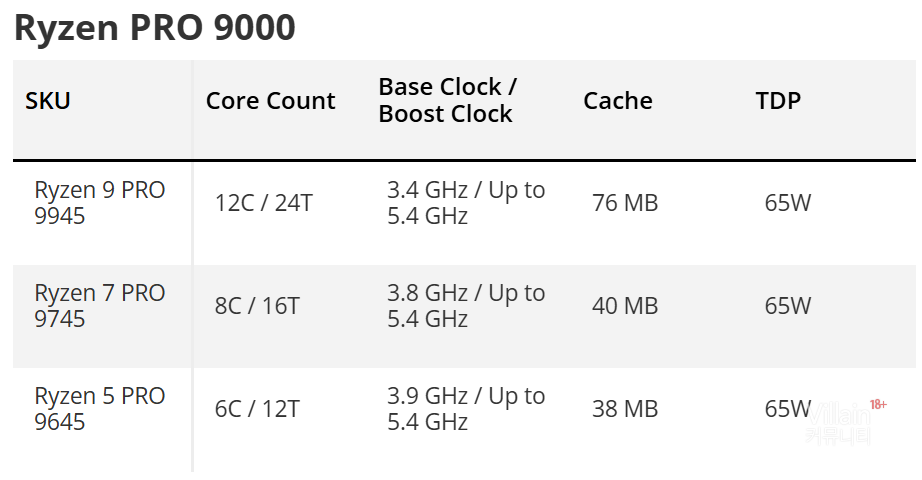Select the 6C / 12T core count cell

coord(257,409)
